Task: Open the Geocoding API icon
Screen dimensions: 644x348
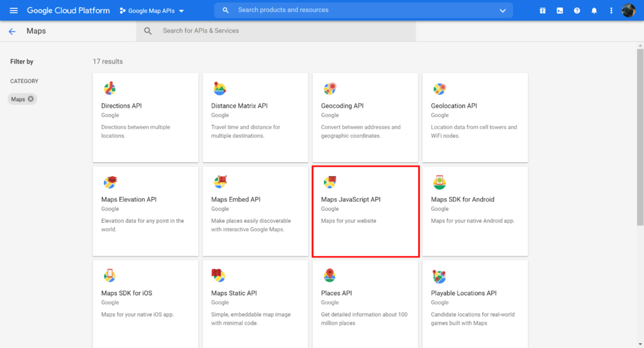Action: (330, 88)
